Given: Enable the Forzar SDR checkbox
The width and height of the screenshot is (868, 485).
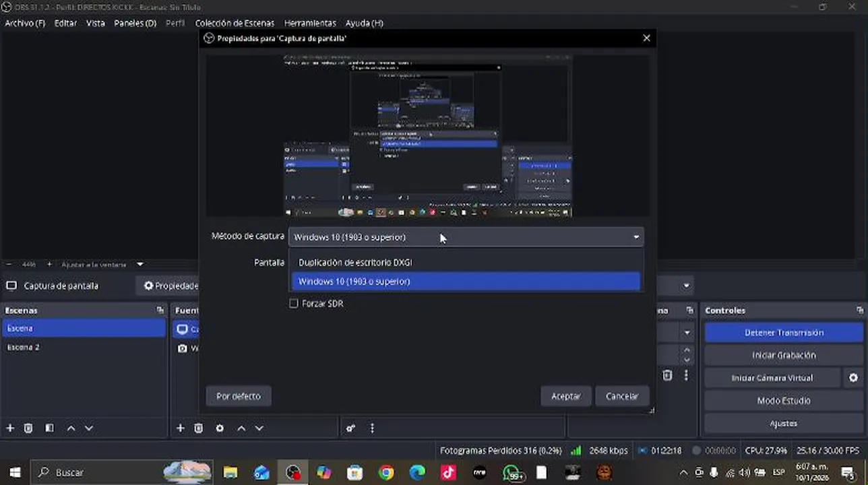Looking at the screenshot, I should [294, 304].
